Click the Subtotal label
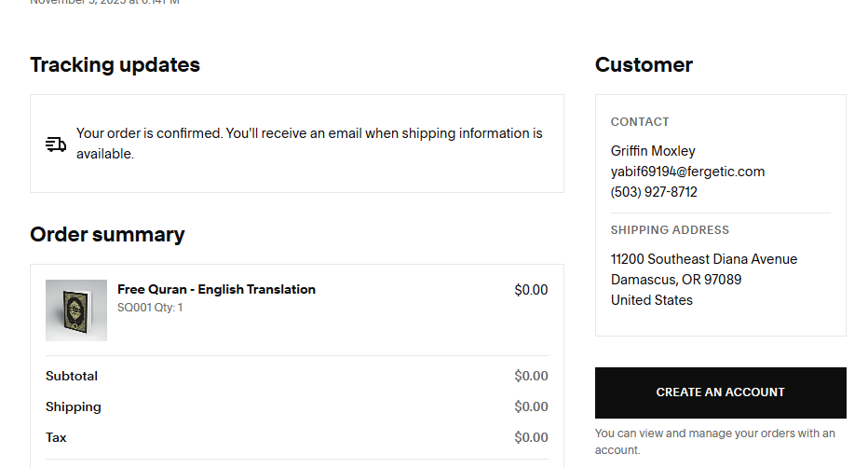The height and width of the screenshot is (468, 868). [x=72, y=377]
